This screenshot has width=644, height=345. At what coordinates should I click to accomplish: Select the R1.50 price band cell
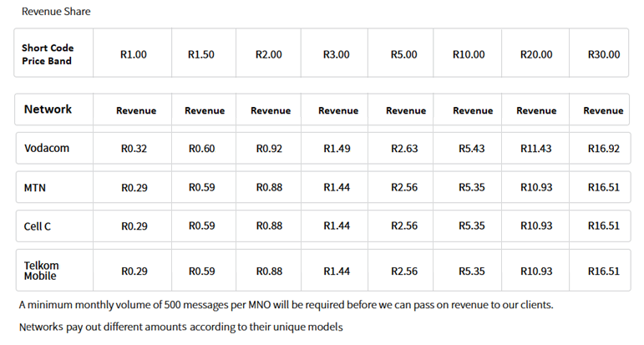click(x=201, y=54)
